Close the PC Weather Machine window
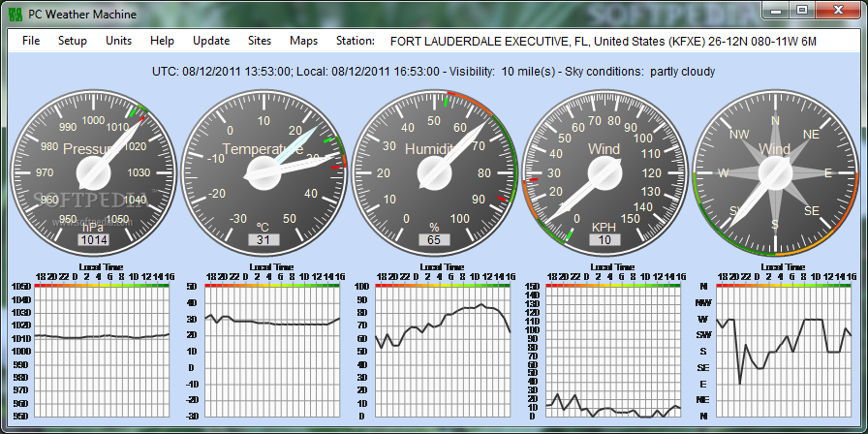 point(838,10)
